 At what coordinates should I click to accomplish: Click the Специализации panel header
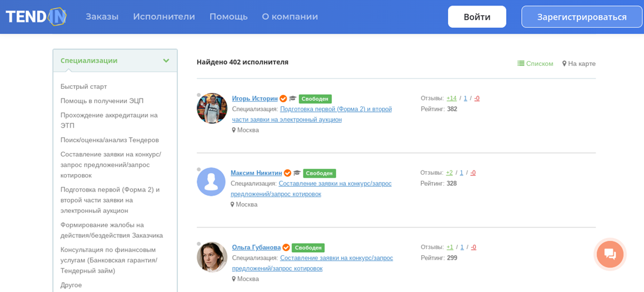[x=115, y=60]
